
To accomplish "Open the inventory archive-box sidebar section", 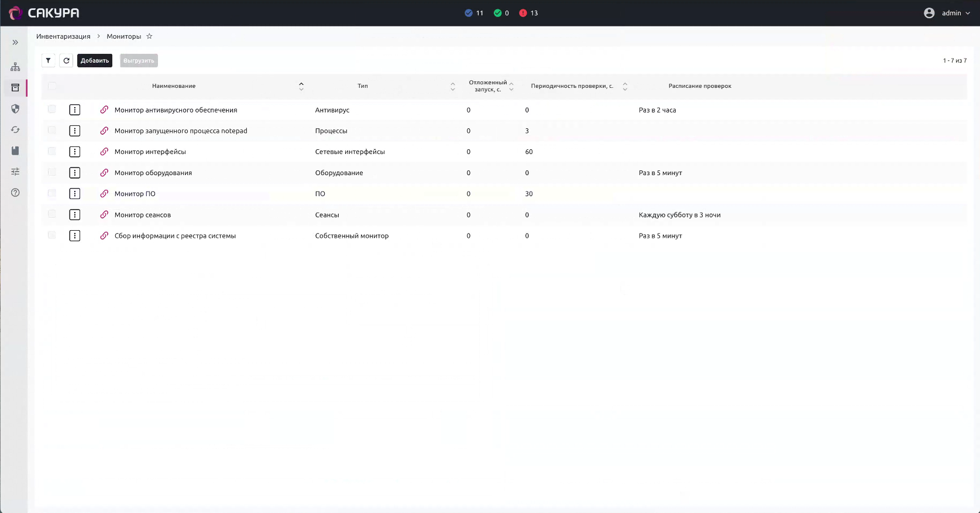I will pos(15,88).
